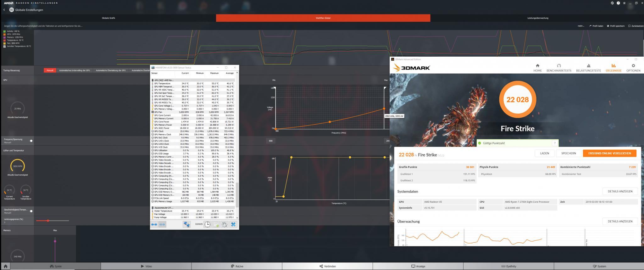Toggle Activity graph checkbox
Image resolution: width=644 pixels, height=270 pixels.
(4, 31)
